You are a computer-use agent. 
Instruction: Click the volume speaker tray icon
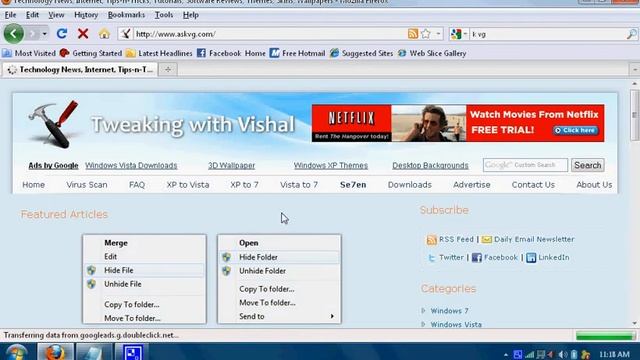pos(562,355)
